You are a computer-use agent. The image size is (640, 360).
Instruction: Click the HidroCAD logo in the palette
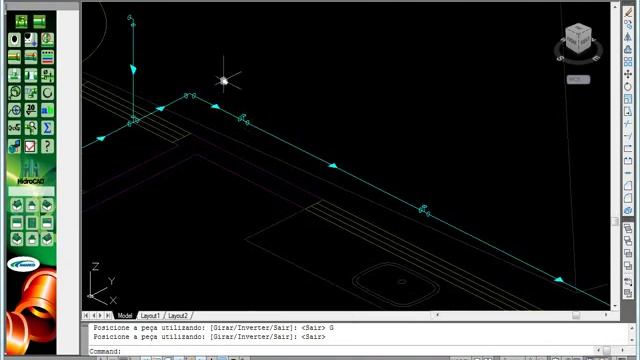point(31,171)
